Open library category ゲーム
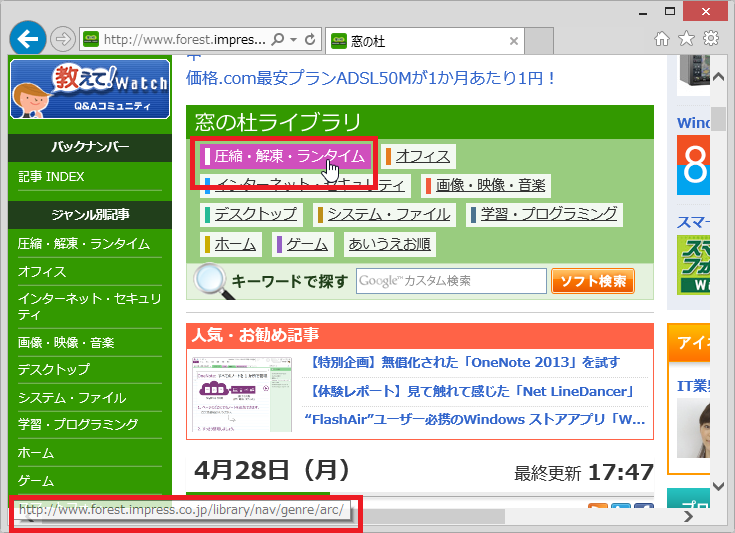 (303, 244)
